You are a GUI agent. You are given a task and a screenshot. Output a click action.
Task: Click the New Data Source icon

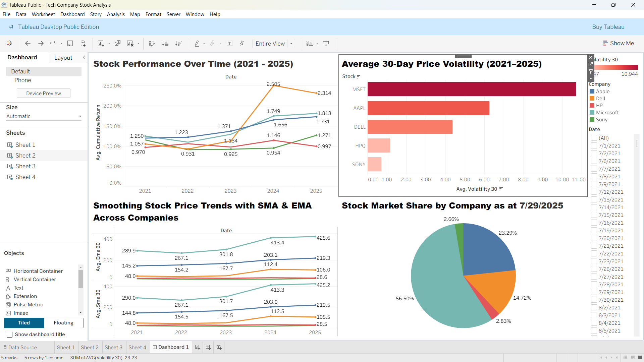click(83, 43)
